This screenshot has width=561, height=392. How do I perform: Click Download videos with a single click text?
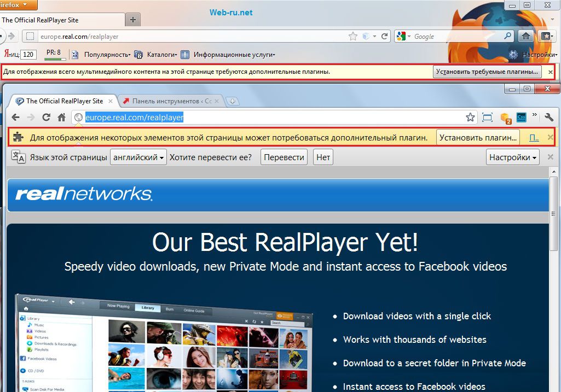[x=417, y=316]
